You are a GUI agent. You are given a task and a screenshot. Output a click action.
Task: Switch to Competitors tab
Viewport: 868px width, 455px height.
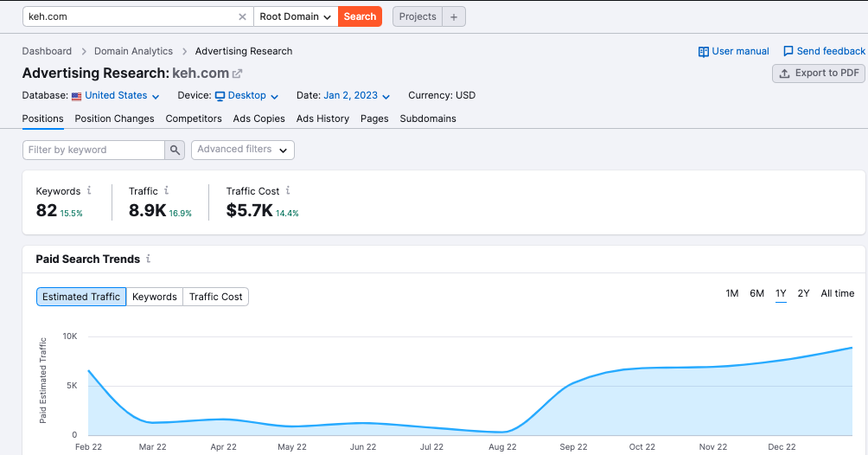point(194,119)
